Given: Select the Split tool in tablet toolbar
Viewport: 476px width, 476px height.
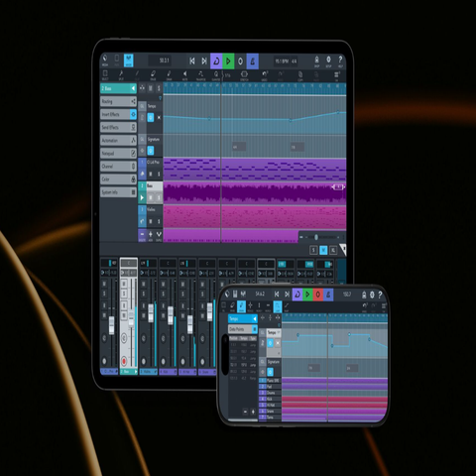Looking at the screenshot, I should click(x=121, y=75).
